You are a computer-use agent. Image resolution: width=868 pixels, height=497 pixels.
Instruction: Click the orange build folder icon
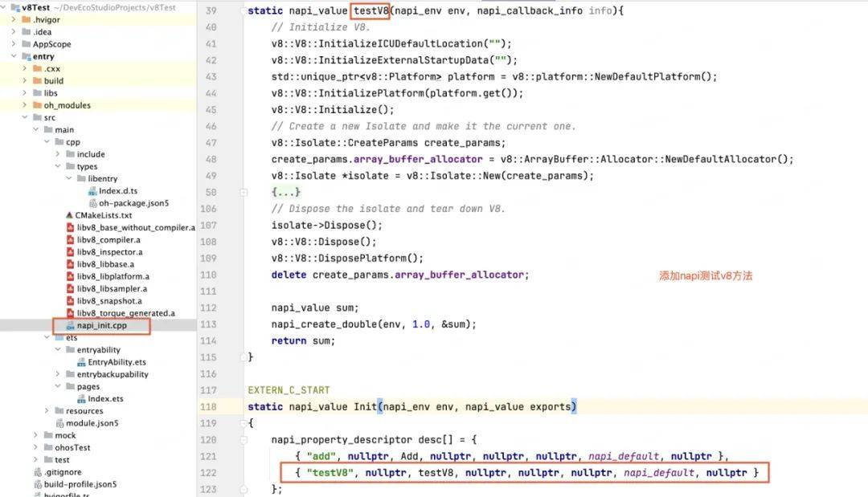(x=38, y=81)
